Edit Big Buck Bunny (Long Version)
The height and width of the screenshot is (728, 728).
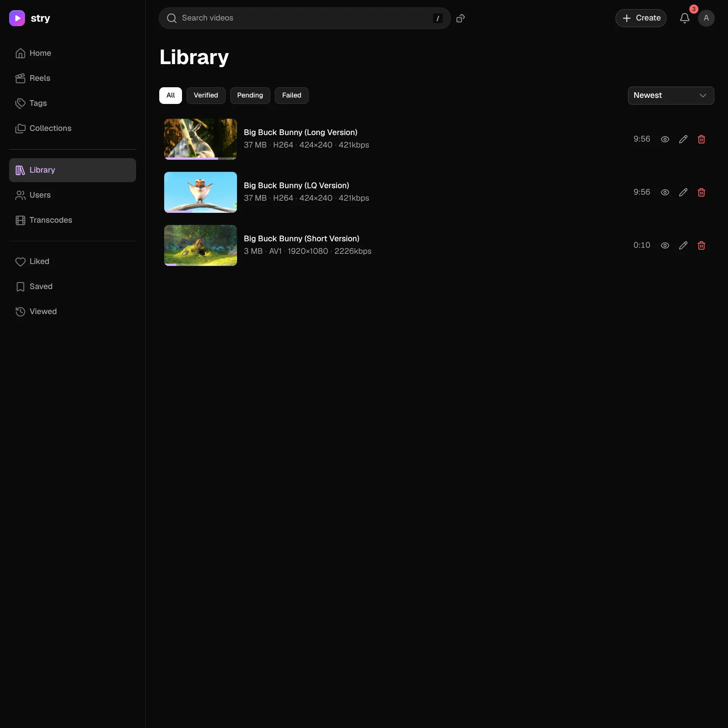point(683,139)
